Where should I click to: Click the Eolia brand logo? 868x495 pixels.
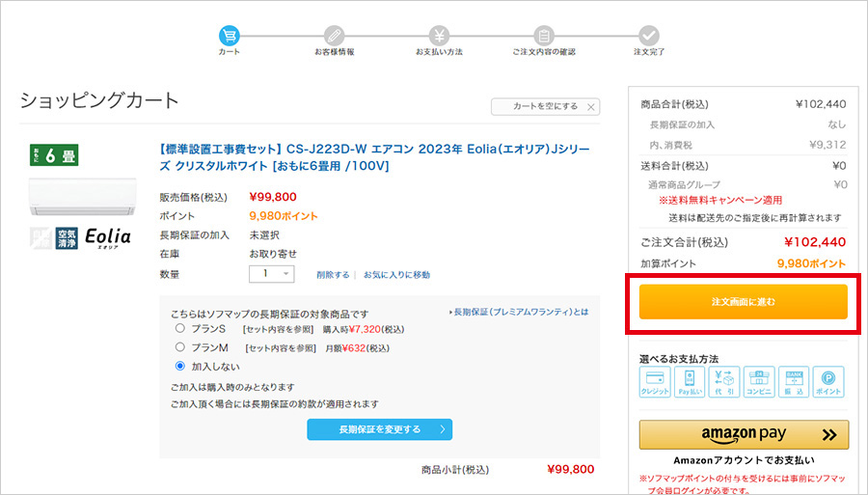point(108,238)
